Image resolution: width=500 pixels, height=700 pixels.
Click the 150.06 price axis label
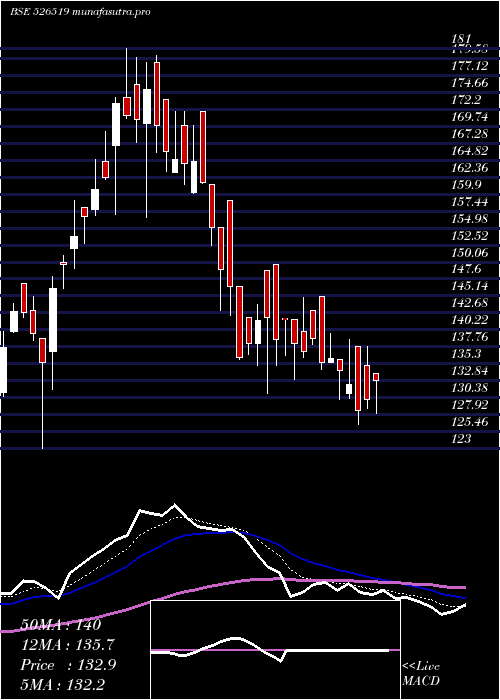click(470, 253)
